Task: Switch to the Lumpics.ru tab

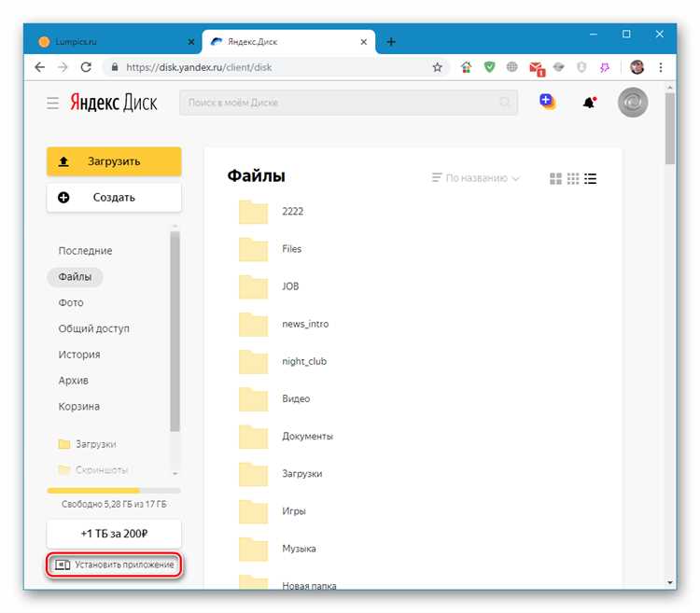Action: tap(110, 42)
